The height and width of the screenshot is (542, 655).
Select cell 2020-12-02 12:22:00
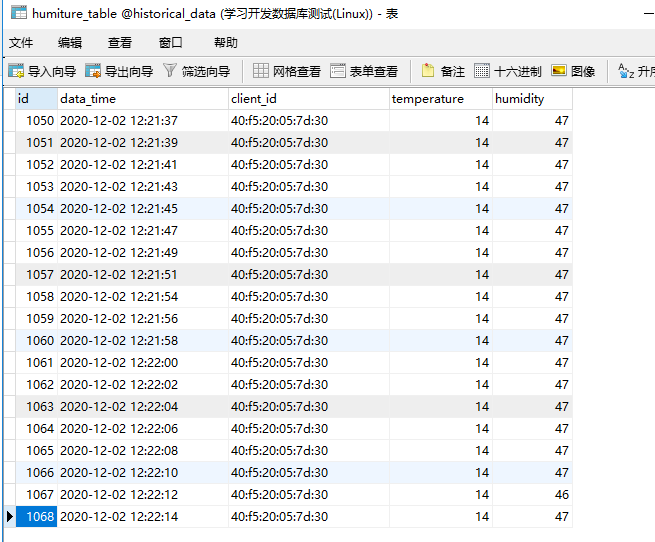pos(143,363)
